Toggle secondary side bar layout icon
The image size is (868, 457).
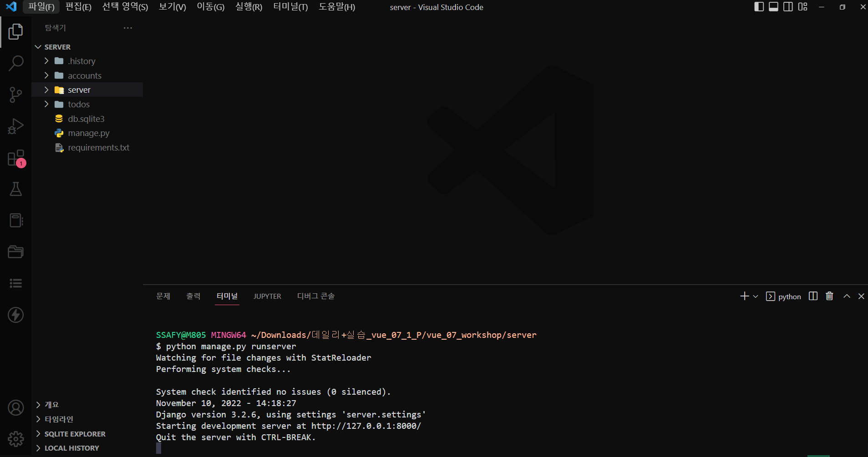click(788, 7)
